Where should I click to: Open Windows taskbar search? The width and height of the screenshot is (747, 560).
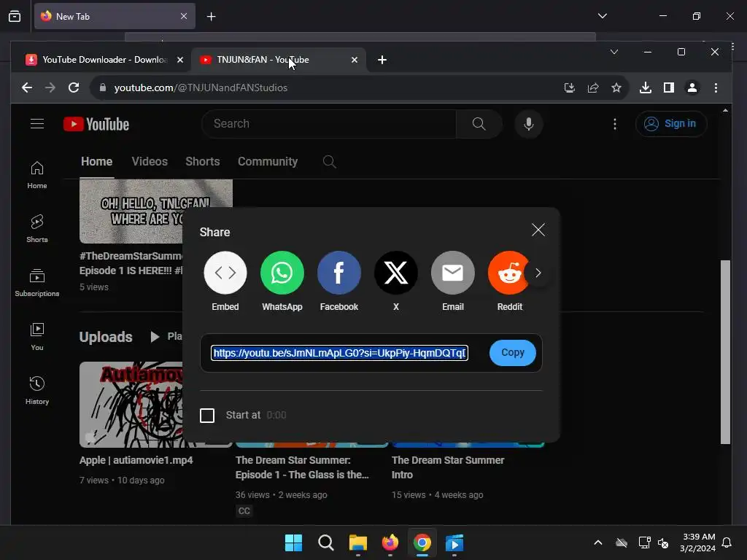pos(326,542)
